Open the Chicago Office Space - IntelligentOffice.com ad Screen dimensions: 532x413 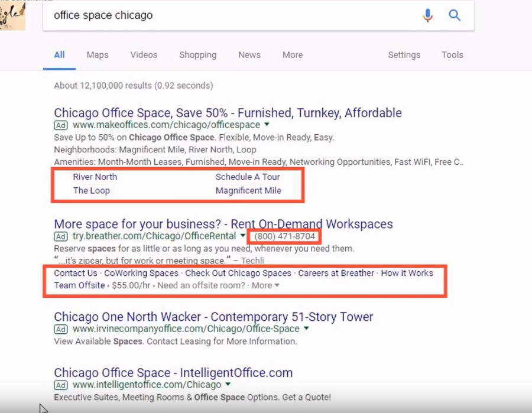pos(173,373)
